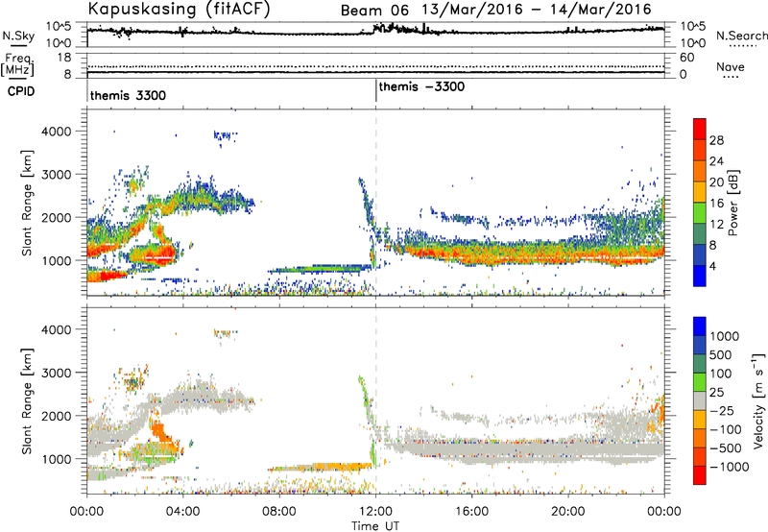The height and width of the screenshot is (532, 768).
Task: Click the 'Nave' legend label
Action: [x=730, y=66]
